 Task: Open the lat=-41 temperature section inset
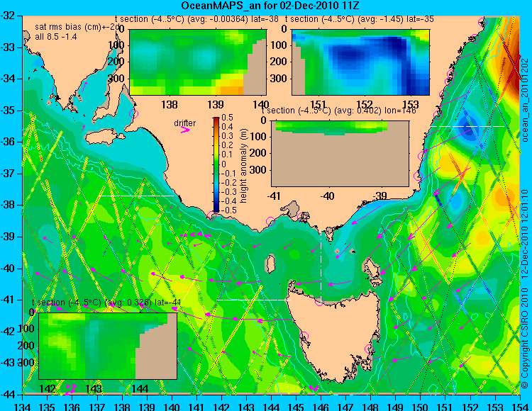pyautogui.click(x=108, y=346)
